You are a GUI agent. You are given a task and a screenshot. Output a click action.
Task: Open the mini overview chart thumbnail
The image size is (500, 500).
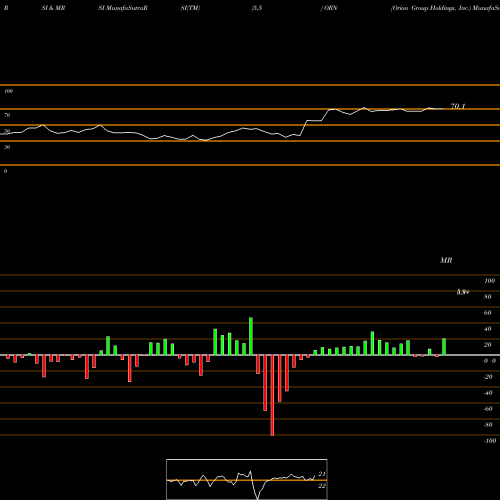tap(247, 479)
